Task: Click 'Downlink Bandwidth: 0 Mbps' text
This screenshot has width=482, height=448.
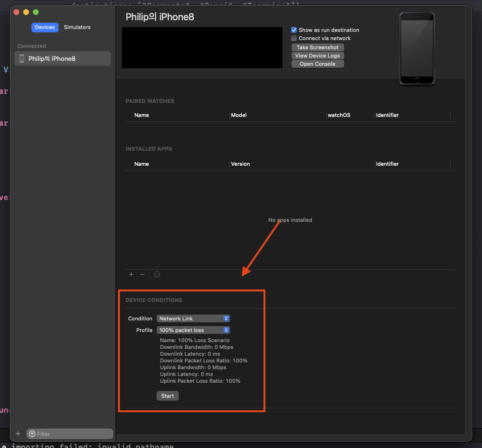Action: coord(196,347)
